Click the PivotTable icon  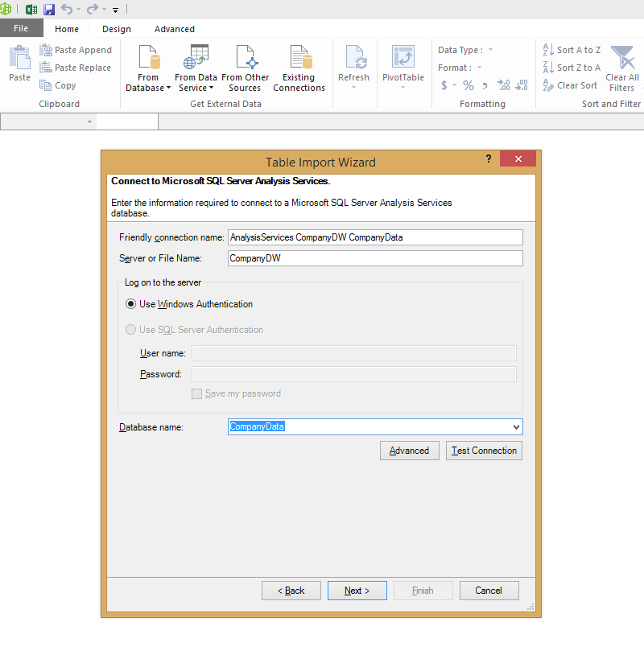click(x=403, y=59)
